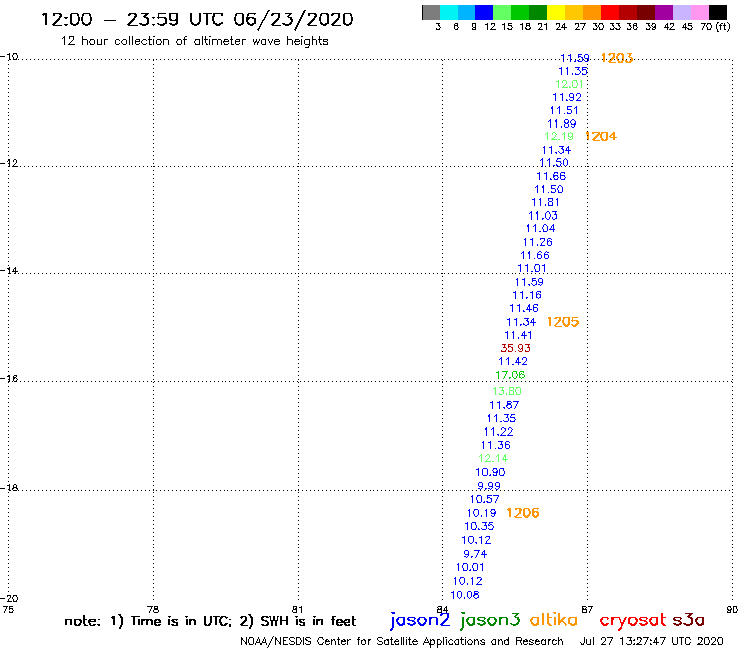Click the altika satellite legend label

(x=554, y=620)
